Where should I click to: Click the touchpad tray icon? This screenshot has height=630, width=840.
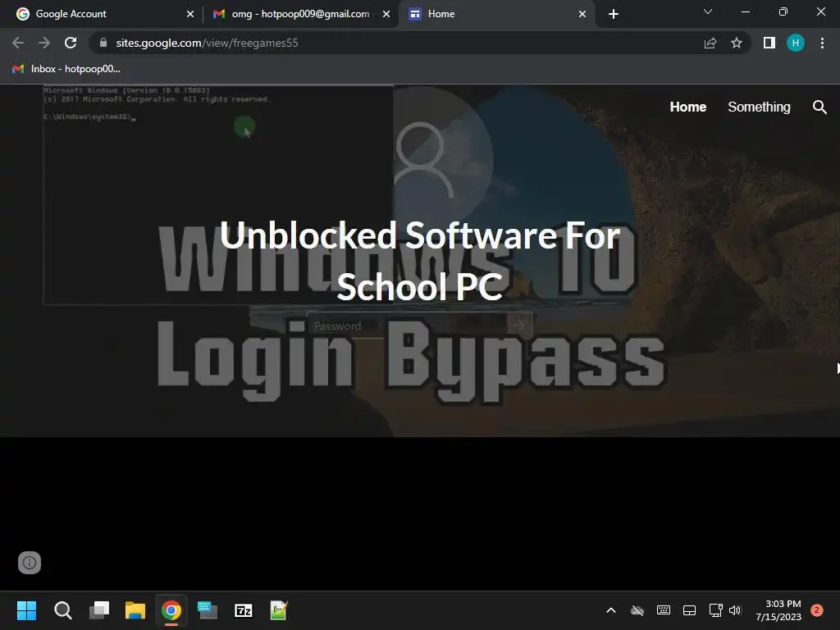tap(689, 610)
